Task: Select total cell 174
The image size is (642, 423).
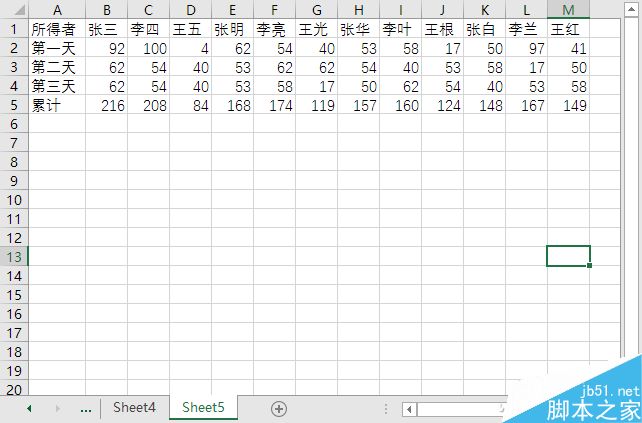Action: point(274,105)
